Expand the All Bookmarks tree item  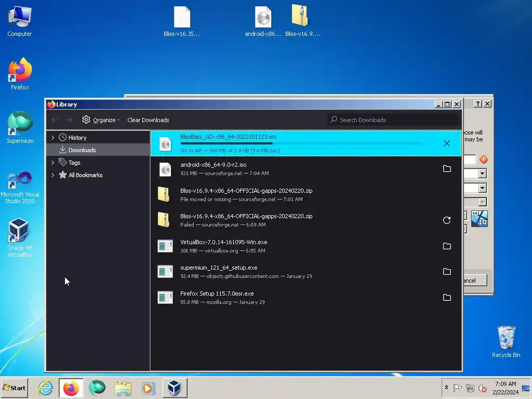tap(52, 175)
